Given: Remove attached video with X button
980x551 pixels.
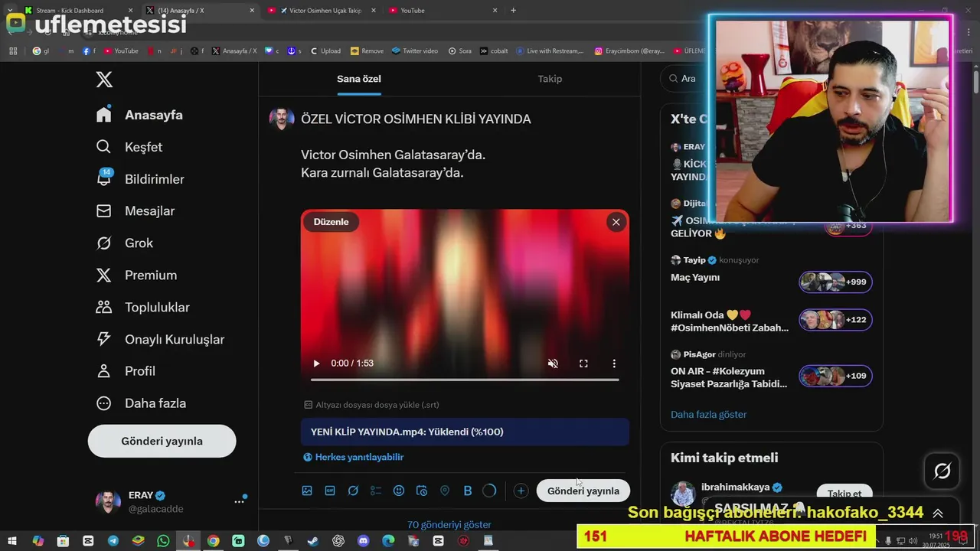Looking at the screenshot, I should pyautogui.click(x=616, y=222).
